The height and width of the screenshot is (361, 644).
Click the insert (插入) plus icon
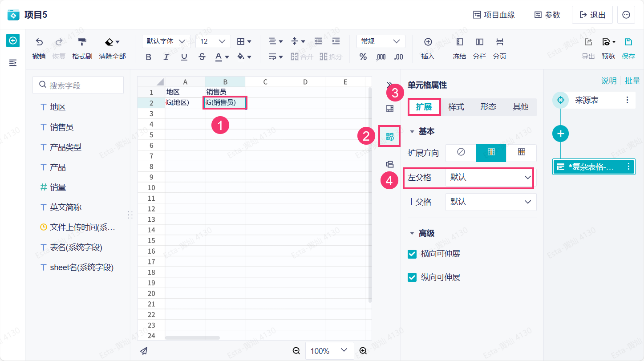pyautogui.click(x=428, y=42)
